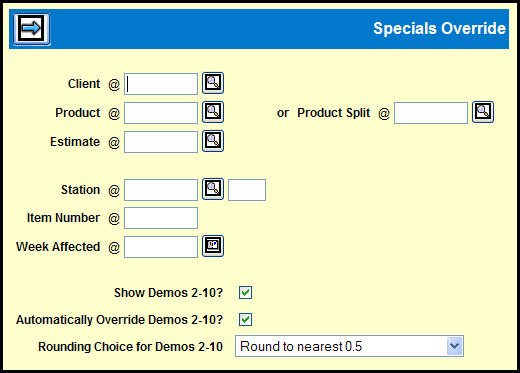Screen dimensions: 520x373
Task: Open the Product lookup search icon
Action: pos(213,112)
